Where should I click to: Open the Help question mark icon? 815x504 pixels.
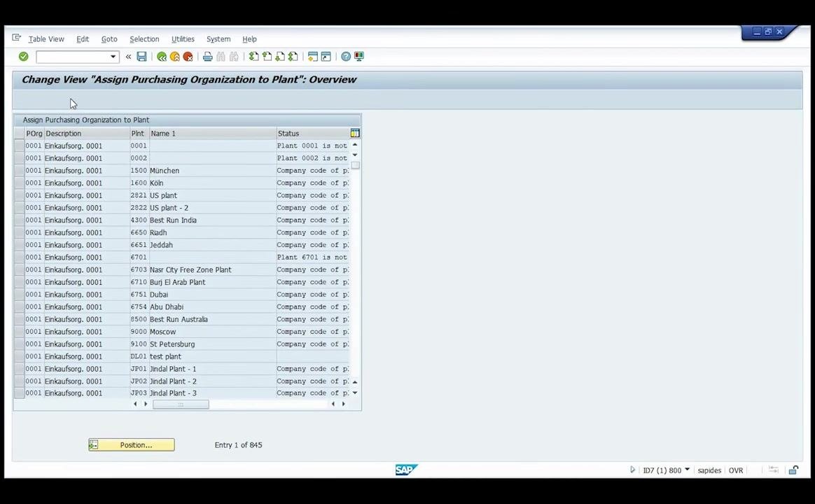pos(346,56)
